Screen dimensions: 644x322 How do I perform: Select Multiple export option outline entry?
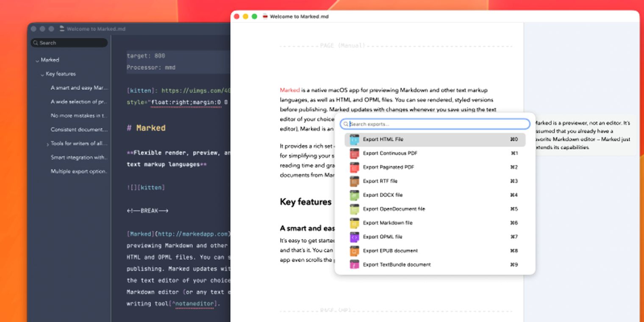(79, 172)
